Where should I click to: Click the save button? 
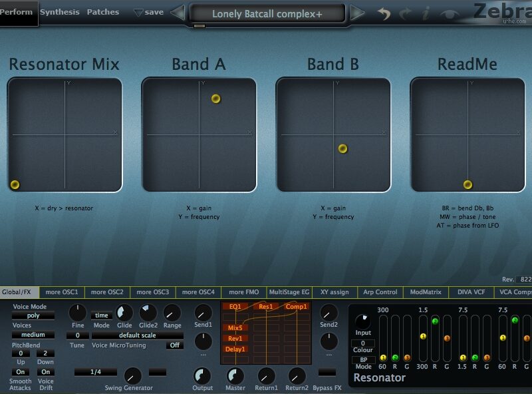point(148,12)
